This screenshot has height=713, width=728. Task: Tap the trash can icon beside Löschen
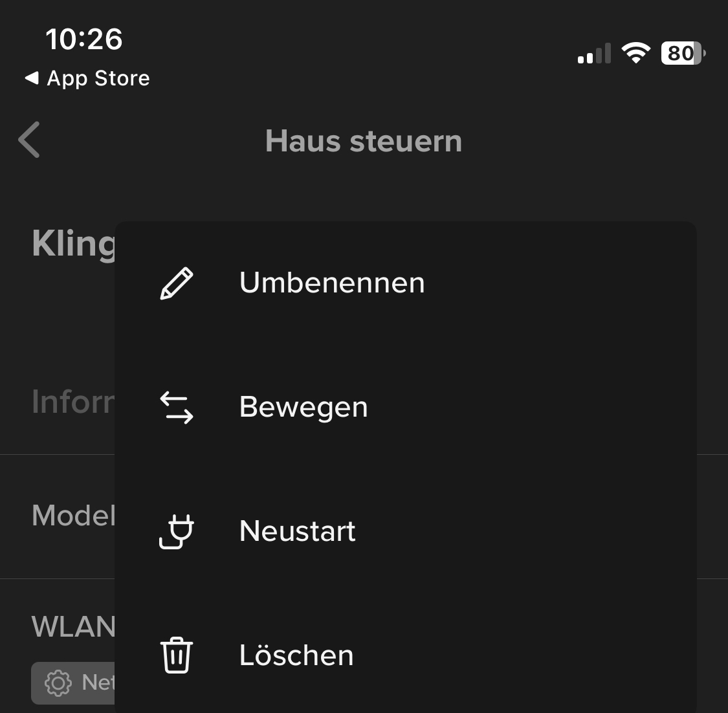(177, 655)
